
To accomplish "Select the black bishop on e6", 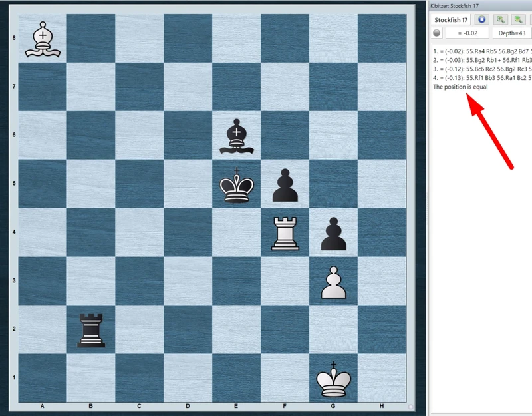I will click(237, 138).
